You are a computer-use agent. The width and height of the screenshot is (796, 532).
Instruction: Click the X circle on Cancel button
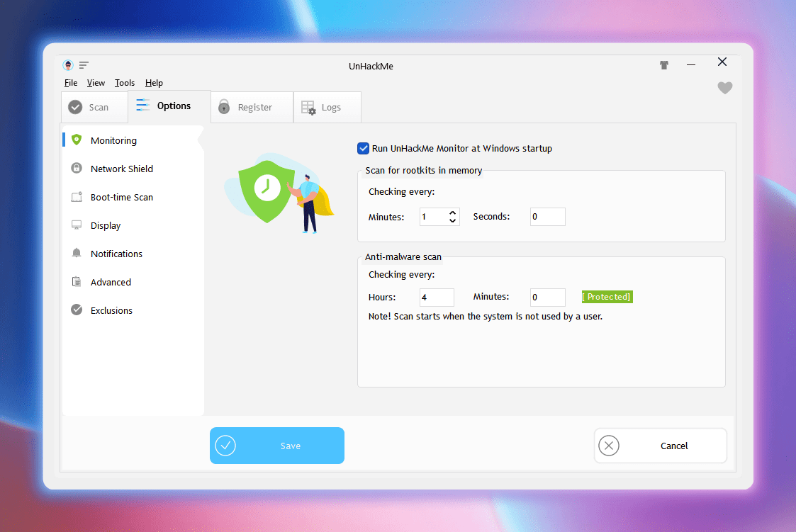609,446
